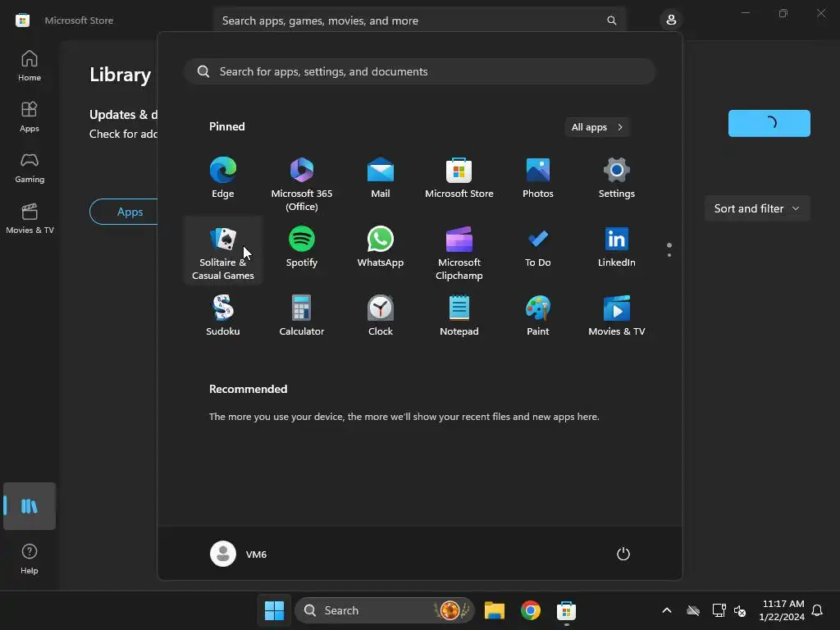The height and width of the screenshot is (630, 840).
Task: Open VM6 user account menu
Action: click(x=239, y=554)
